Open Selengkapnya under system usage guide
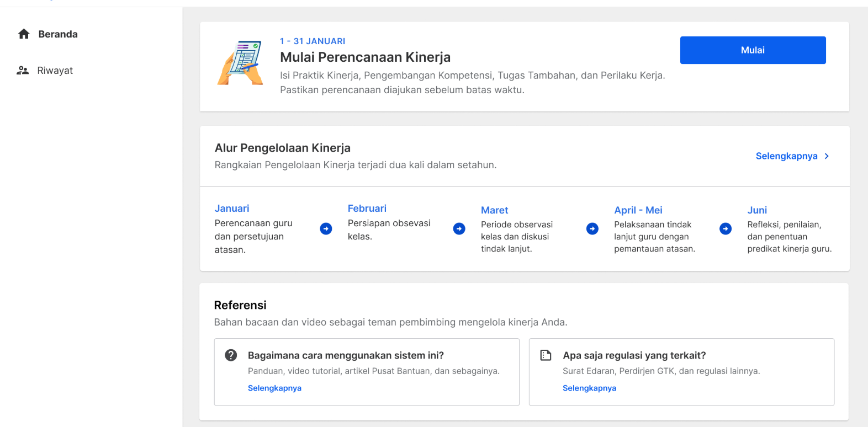The height and width of the screenshot is (427, 868). [274, 388]
